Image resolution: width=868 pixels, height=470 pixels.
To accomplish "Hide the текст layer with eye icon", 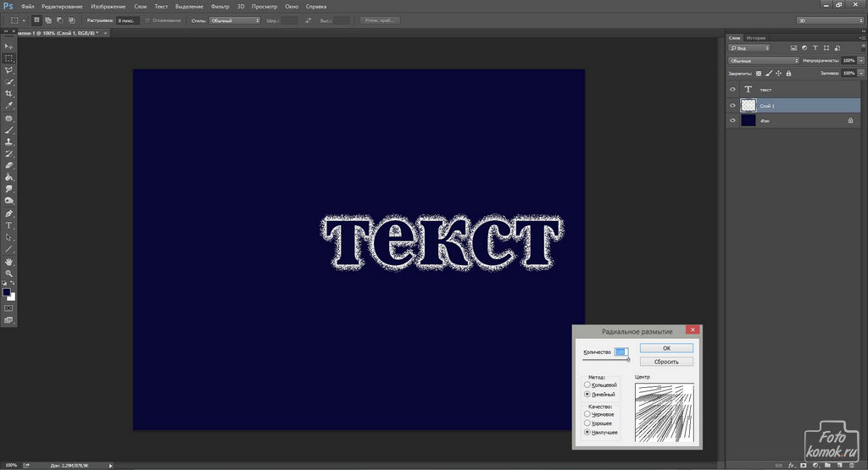I will (733, 89).
